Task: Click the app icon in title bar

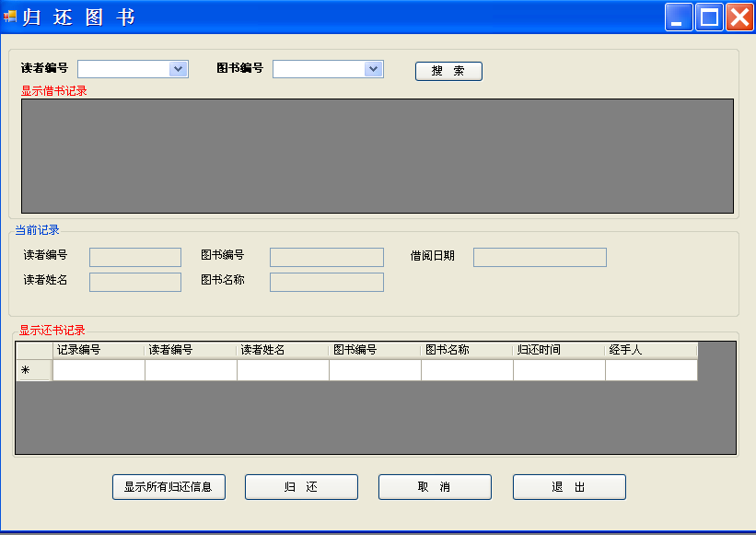Action: point(10,17)
